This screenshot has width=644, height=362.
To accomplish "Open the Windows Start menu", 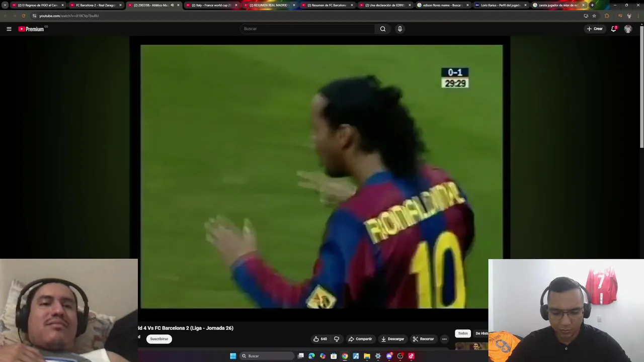I will click(233, 356).
